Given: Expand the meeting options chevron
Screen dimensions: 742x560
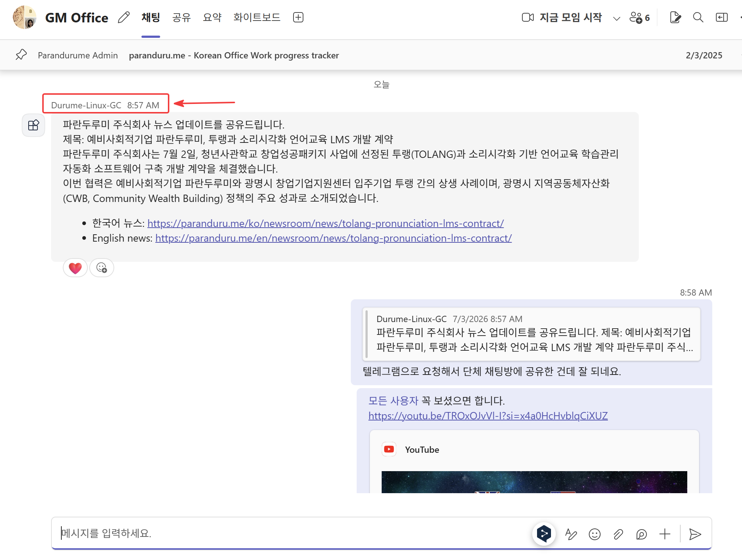Looking at the screenshot, I should coord(617,18).
